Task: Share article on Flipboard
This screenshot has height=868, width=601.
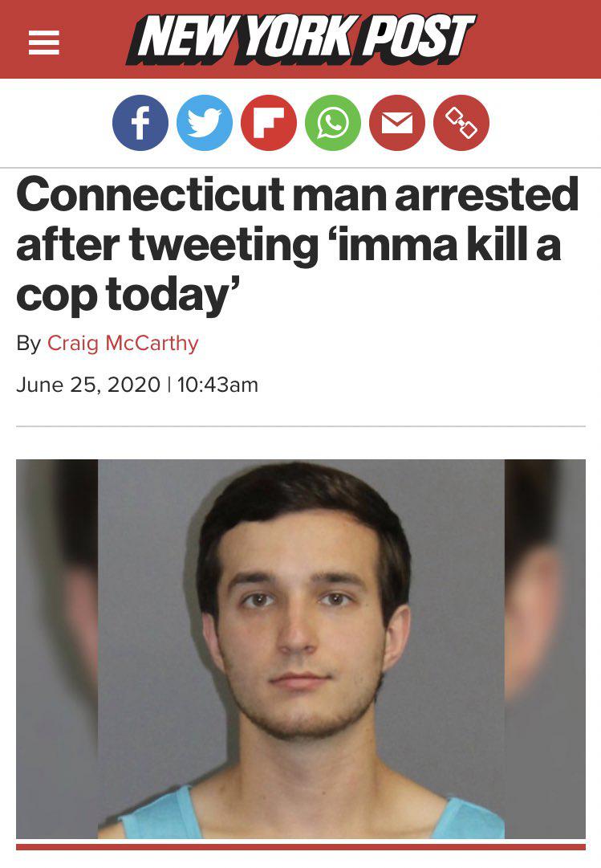Action: tap(269, 123)
